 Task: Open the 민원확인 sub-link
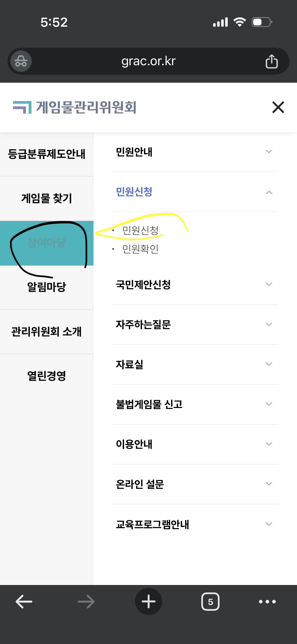pyautogui.click(x=140, y=249)
